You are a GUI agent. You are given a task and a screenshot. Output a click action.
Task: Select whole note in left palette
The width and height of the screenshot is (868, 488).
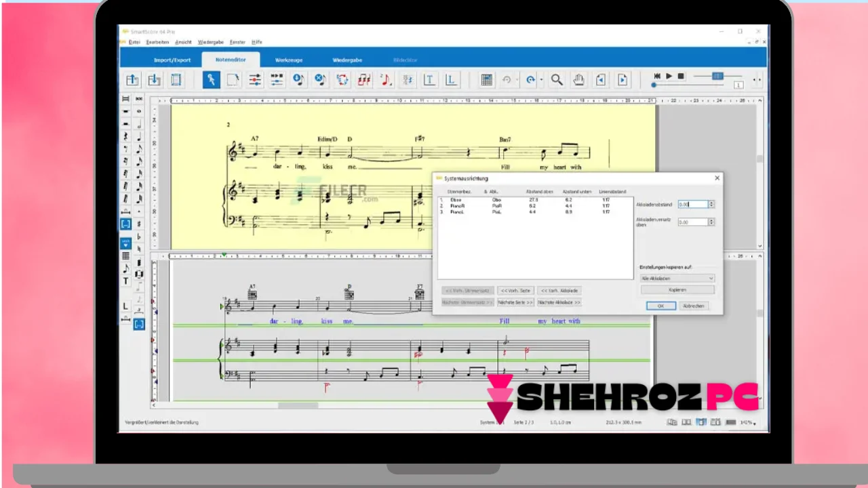[x=139, y=111]
